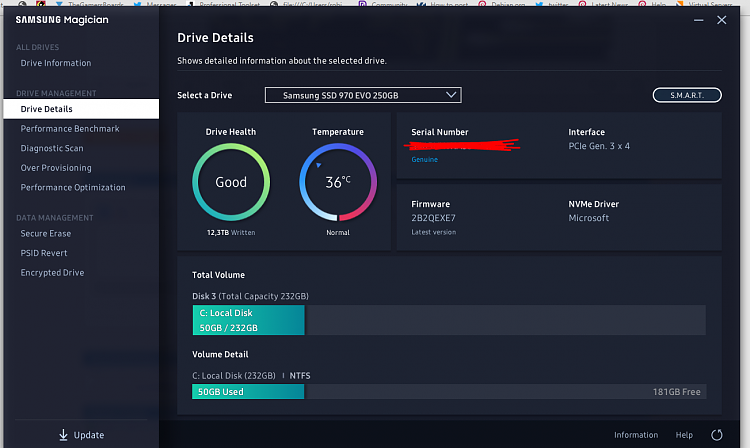Open Performance Benchmark page
The height and width of the screenshot is (448, 750).
(x=70, y=129)
